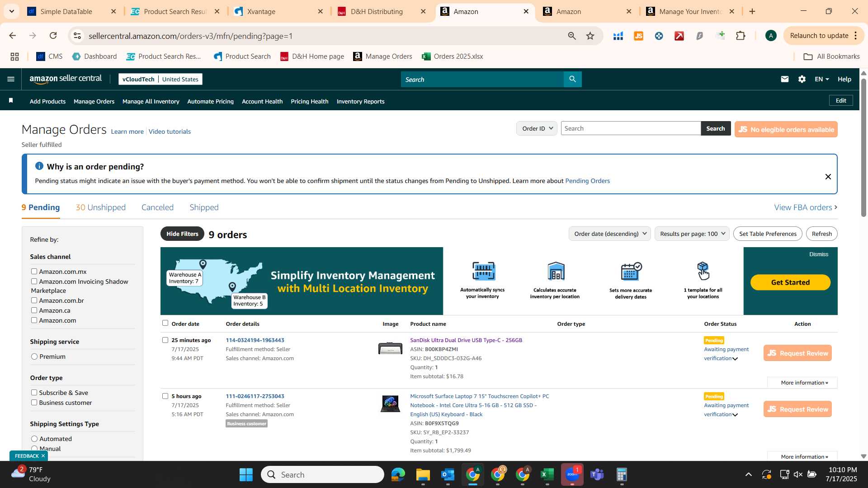
Task: Open Account Health menu item
Action: point(262,101)
